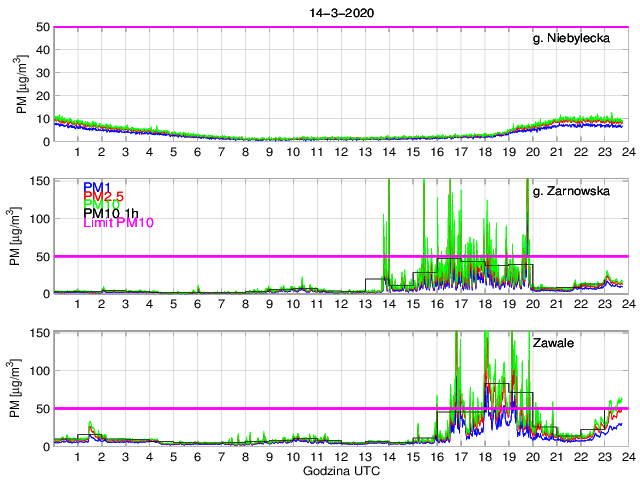This screenshot has width=640, height=480.
Task: Select the green PM10 legend entry
Action: click(x=101, y=205)
